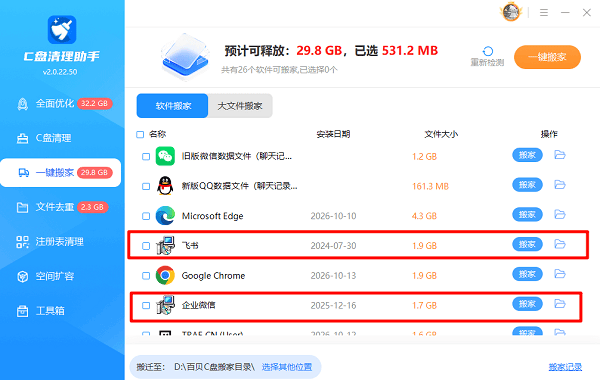This screenshot has height=380, width=600.
Task: Click the disk drive illustration thumbnail
Action: [186, 57]
